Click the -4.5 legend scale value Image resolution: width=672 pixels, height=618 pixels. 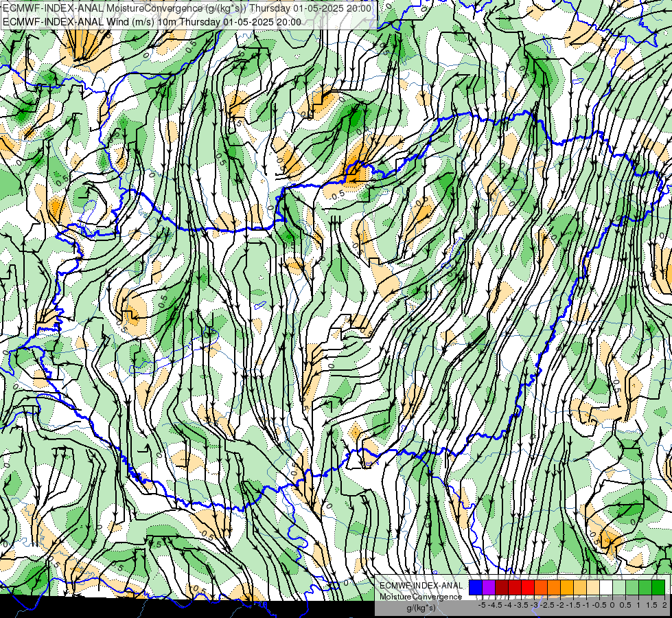[x=495, y=605]
